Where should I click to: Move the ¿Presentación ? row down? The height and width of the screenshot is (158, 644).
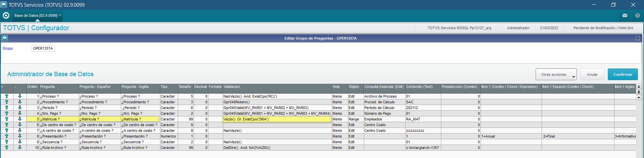tap(20, 136)
